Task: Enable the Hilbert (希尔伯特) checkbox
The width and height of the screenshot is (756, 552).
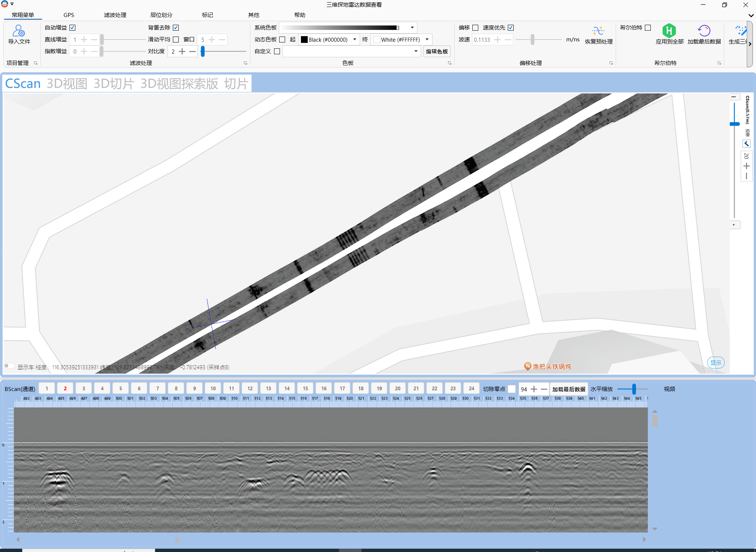Action: point(648,28)
